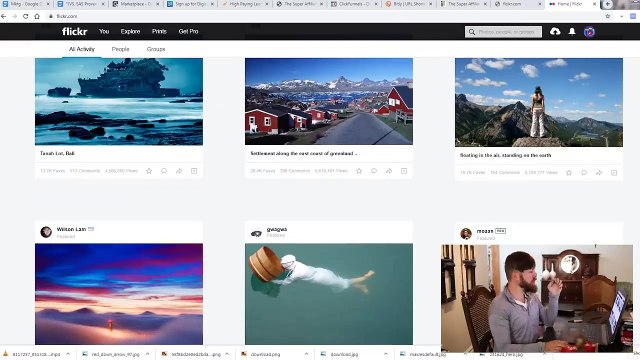The width and height of the screenshot is (640, 360).
Task: Comment on the Greenland settlement photo
Action: pos(374,171)
